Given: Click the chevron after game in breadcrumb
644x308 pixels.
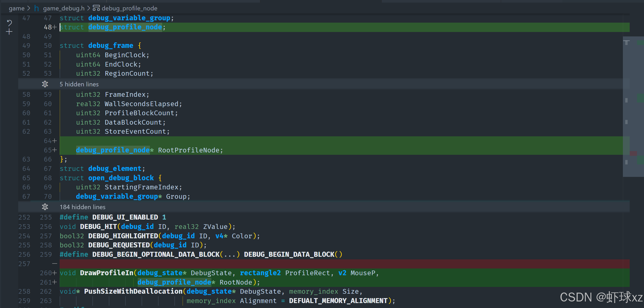Looking at the screenshot, I should (29, 8).
